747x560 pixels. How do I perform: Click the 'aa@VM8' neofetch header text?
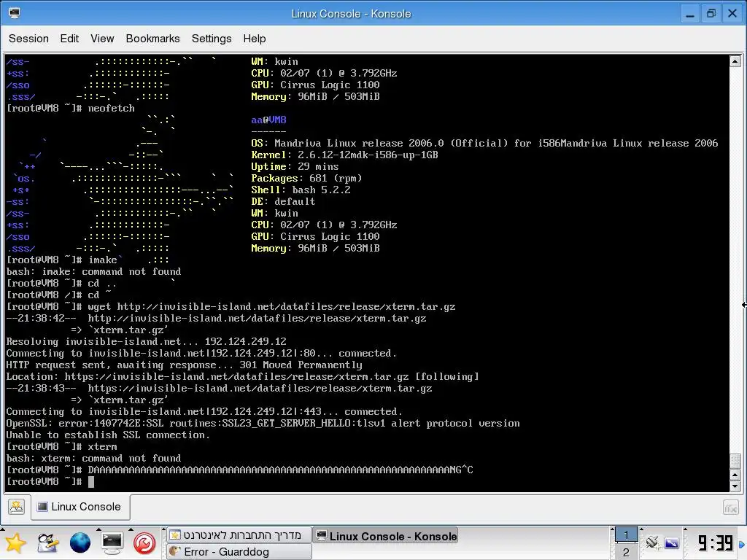[268, 120]
